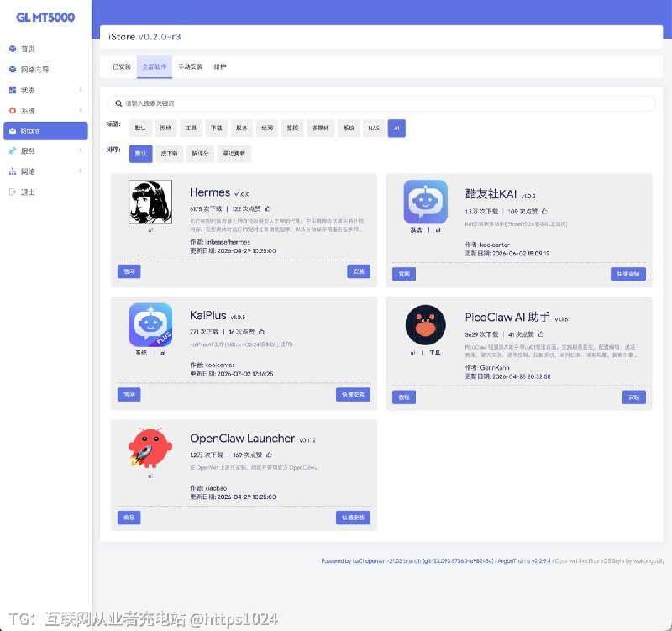Filter by the 服务 tag
This screenshot has width=672, height=631.
(x=242, y=129)
